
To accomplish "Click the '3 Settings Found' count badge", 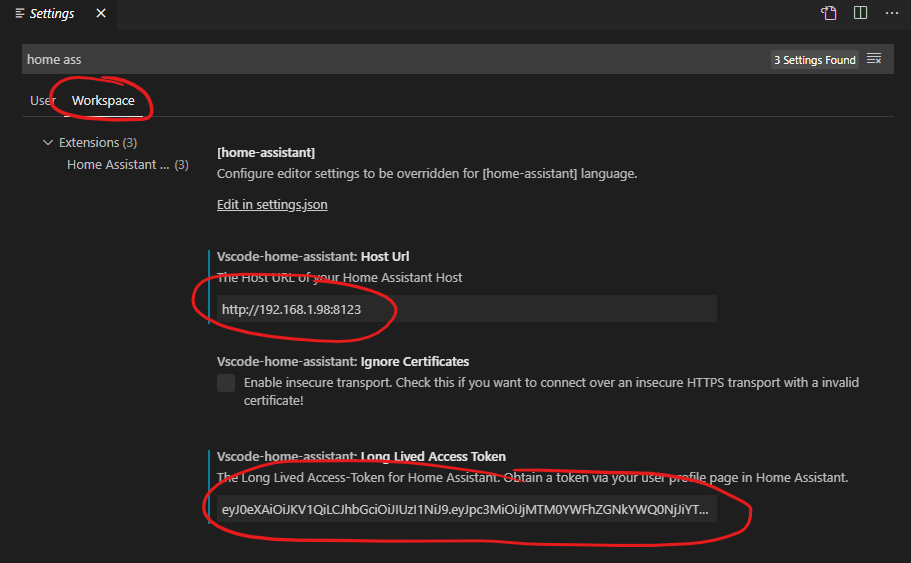I will (x=815, y=60).
